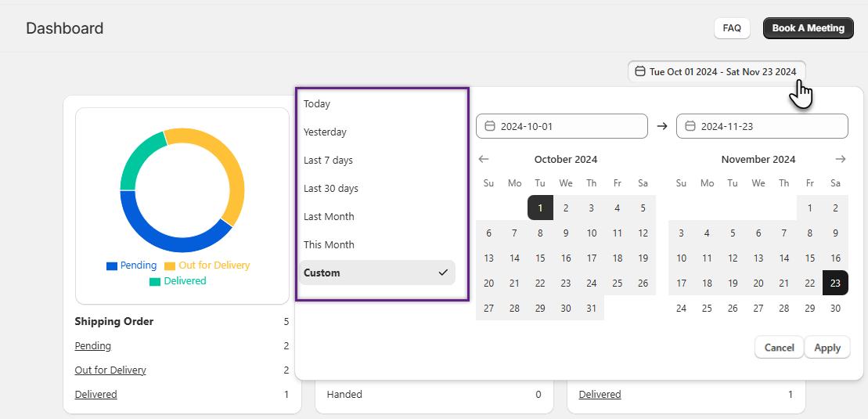Image resolution: width=868 pixels, height=419 pixels.
Task: Open Pending shipping orders link
Action: pos(92,346)
